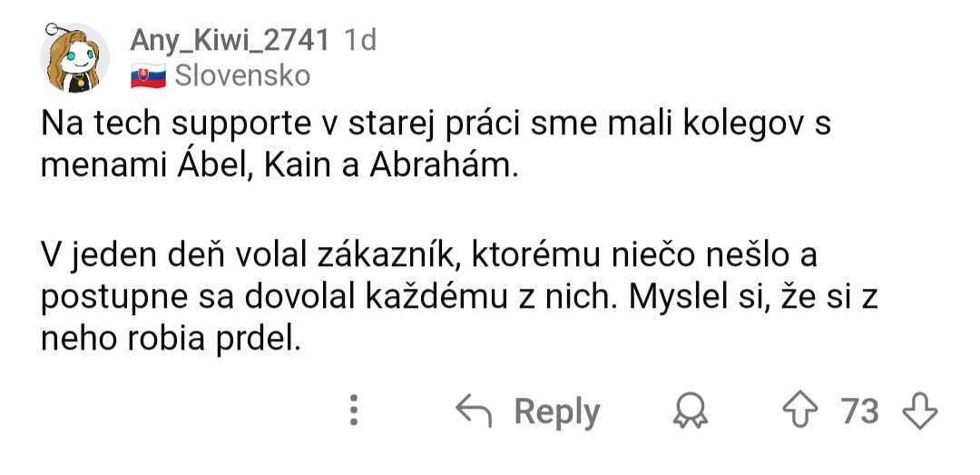Click the line starting "postupne sa dovolal"
Image resolution: width=980 pixels, height=475 pixels.
(460, 298)
